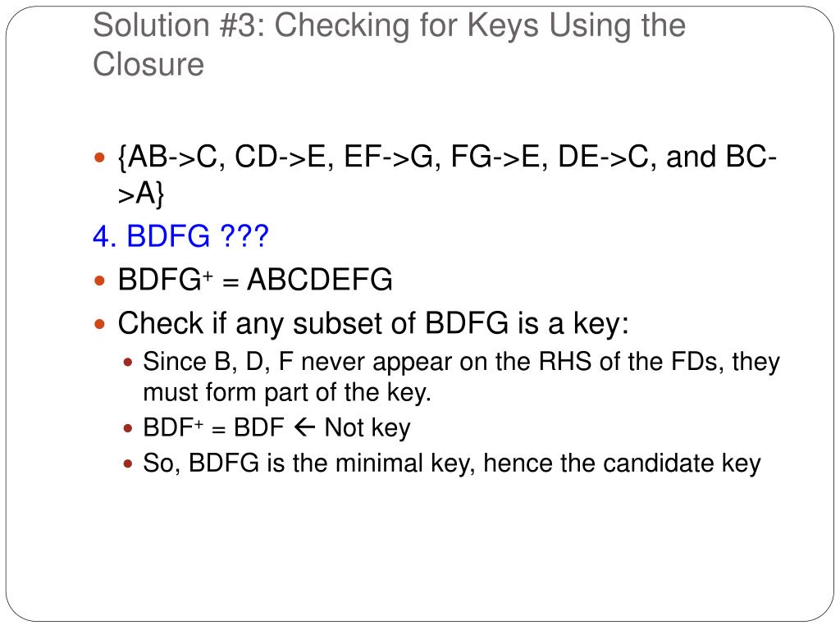
Task: Click the text 'Check if any subset of BDFG'
Action: pos(313,323)
